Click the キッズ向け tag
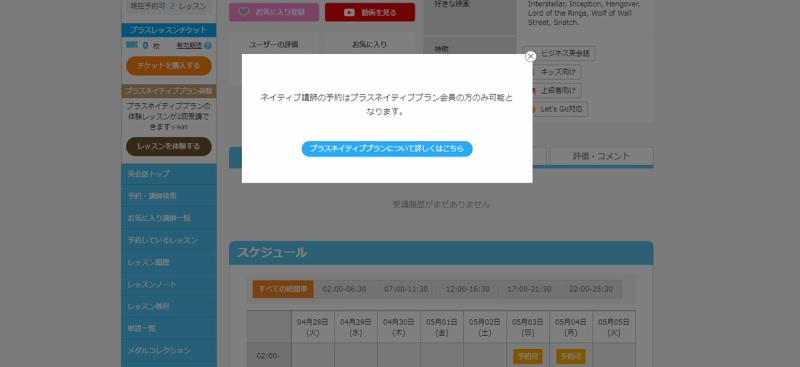 pyautogui.click(x=553, y=72)
